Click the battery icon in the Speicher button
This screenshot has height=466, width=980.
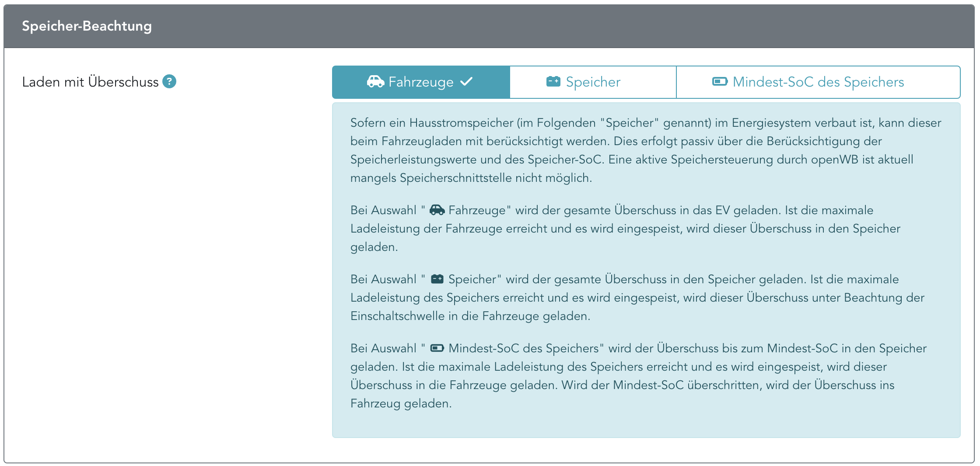[x=553, y=81]
